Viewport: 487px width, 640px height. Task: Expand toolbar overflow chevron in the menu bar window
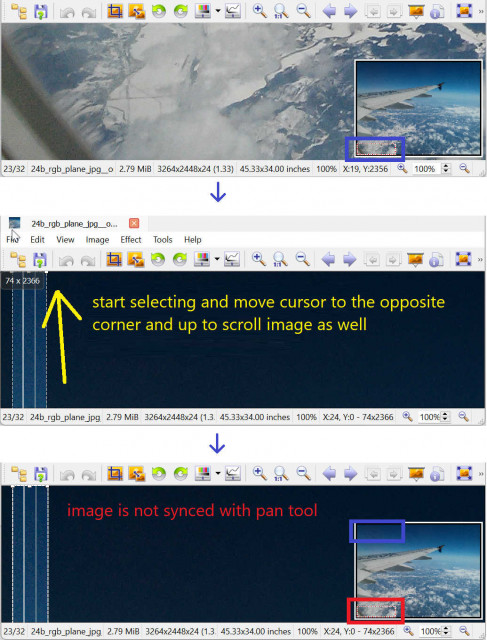coord(480,259)
